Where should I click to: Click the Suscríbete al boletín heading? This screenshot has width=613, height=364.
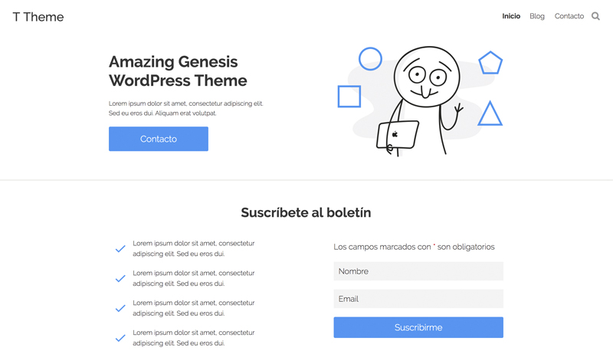point(306,212)
